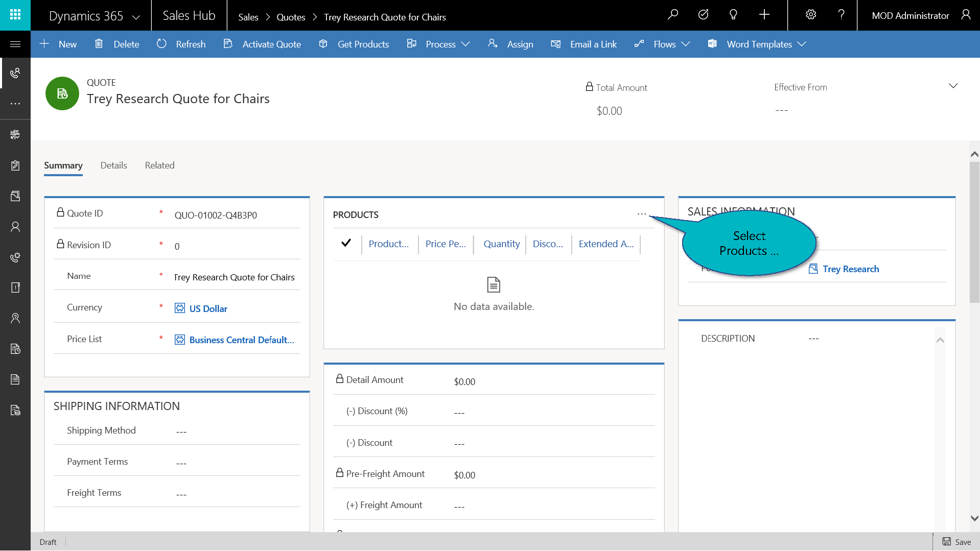
Task: Expand the quote header chevron
Action: pos(953,86)
